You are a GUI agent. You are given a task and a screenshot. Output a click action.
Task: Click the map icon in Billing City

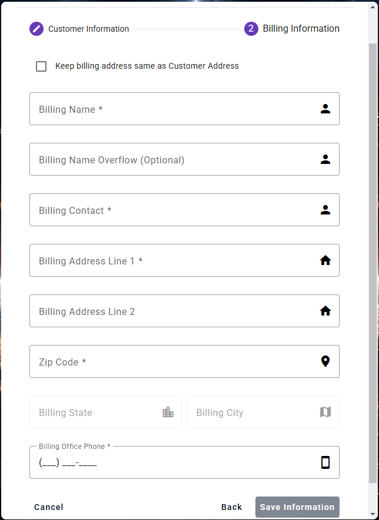(x=325, y=412)
